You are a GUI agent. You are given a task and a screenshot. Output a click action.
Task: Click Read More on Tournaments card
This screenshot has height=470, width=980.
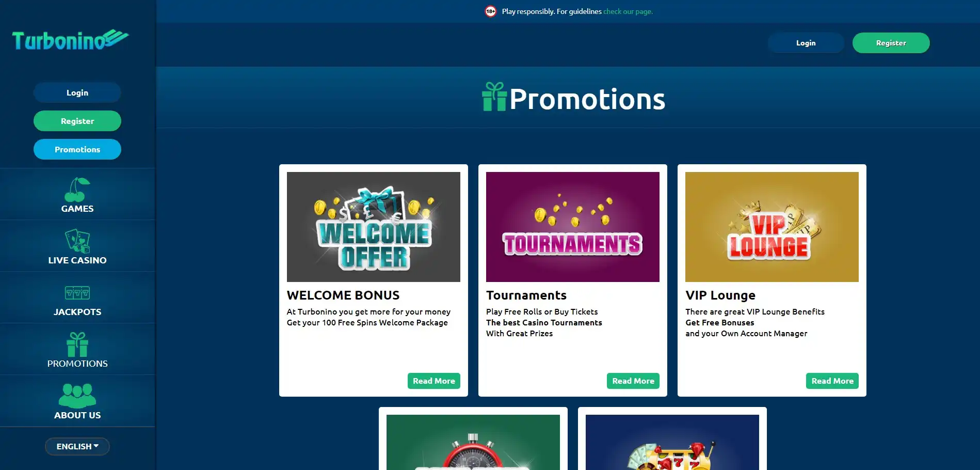click(x=633, y=381)
